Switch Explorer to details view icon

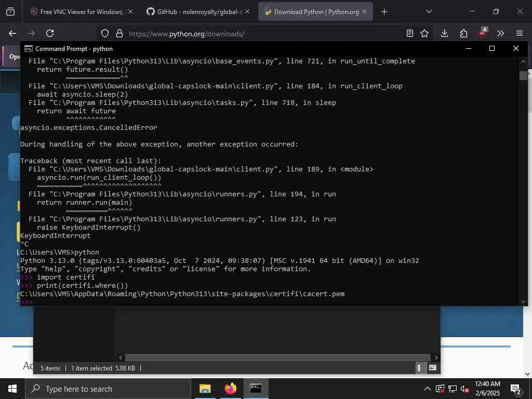(x=419, y=368)
